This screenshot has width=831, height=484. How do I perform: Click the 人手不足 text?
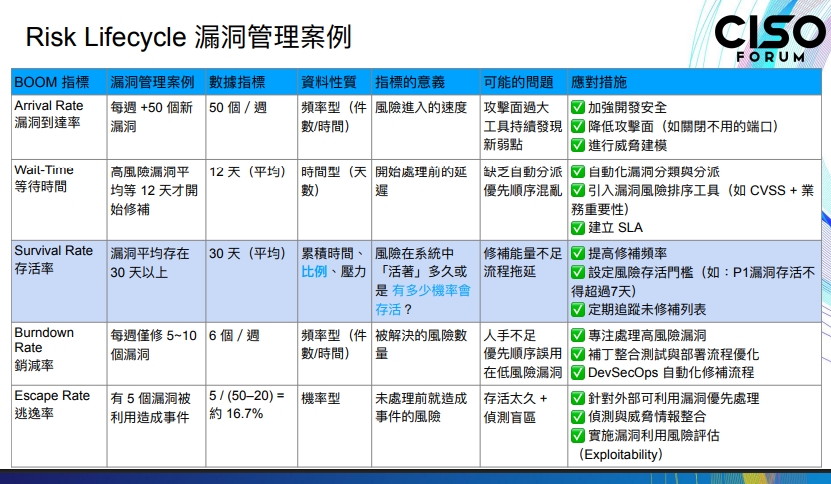[509, 336]
